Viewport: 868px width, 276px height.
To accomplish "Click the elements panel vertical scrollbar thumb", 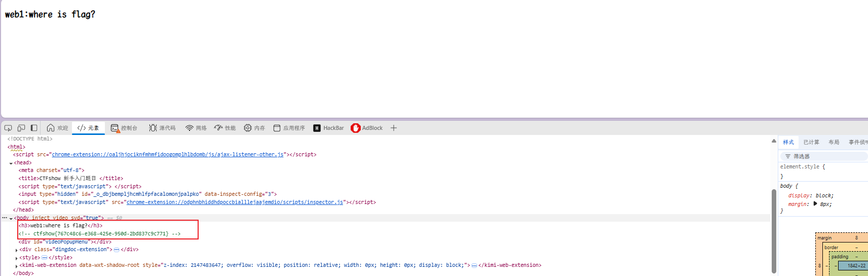I will pyautogui.click(x=774, y=231).
